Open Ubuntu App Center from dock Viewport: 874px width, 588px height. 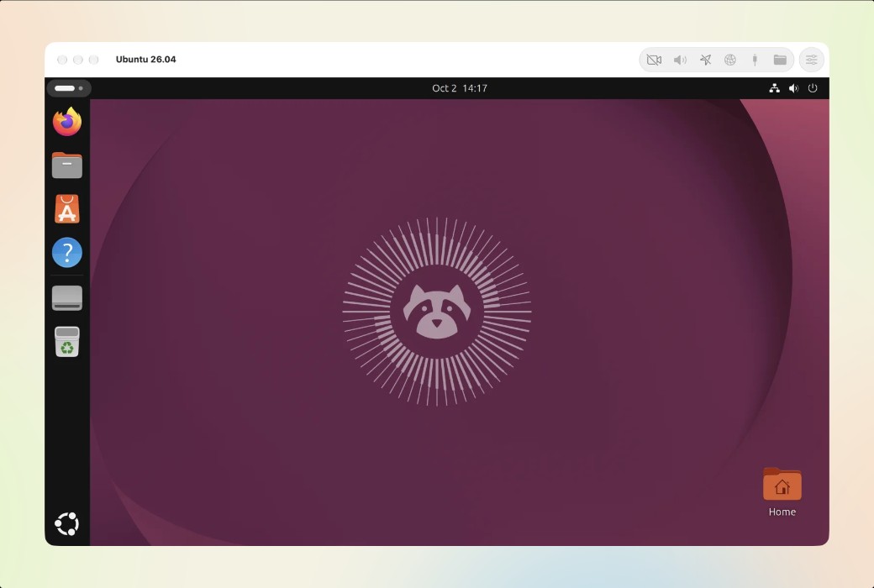pyautogui.click(x=67, y=209)
